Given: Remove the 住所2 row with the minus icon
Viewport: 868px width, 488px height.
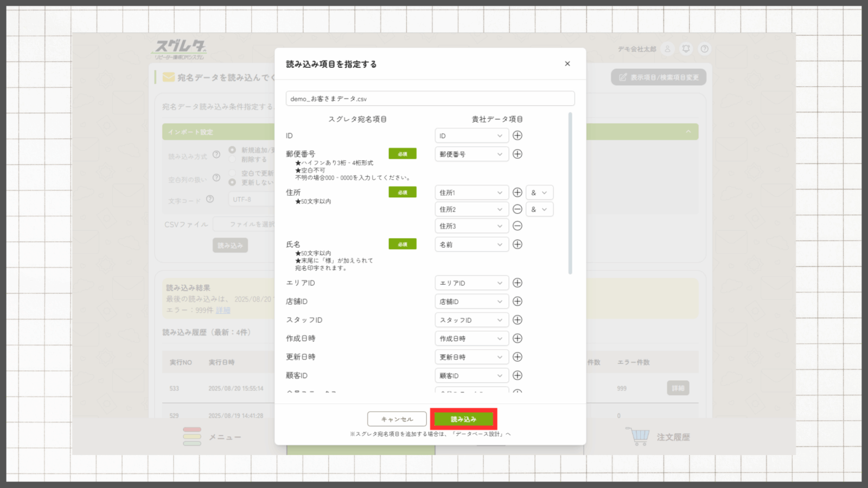Looking at the screenshot, I should pos(518,209).
